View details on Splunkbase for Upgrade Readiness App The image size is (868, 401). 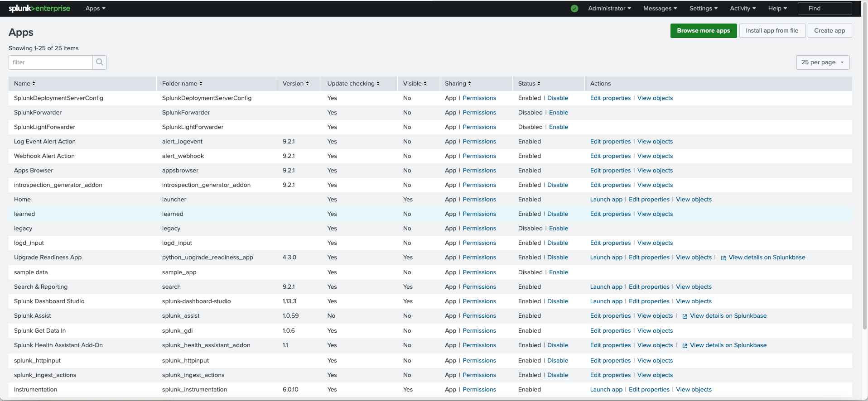(767, 258)
